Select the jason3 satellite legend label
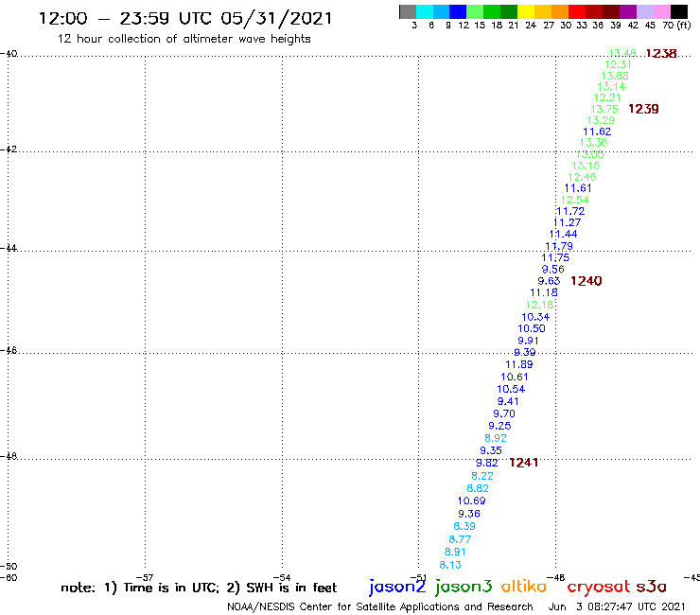Screen dimensions: 700x615 click(464, 587)
